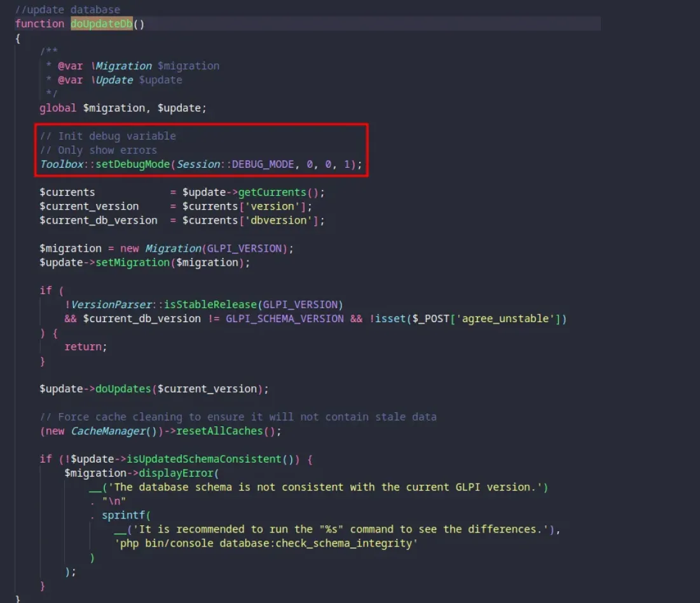
Task: Click the $current_version variable assignment
Action: 175,207
